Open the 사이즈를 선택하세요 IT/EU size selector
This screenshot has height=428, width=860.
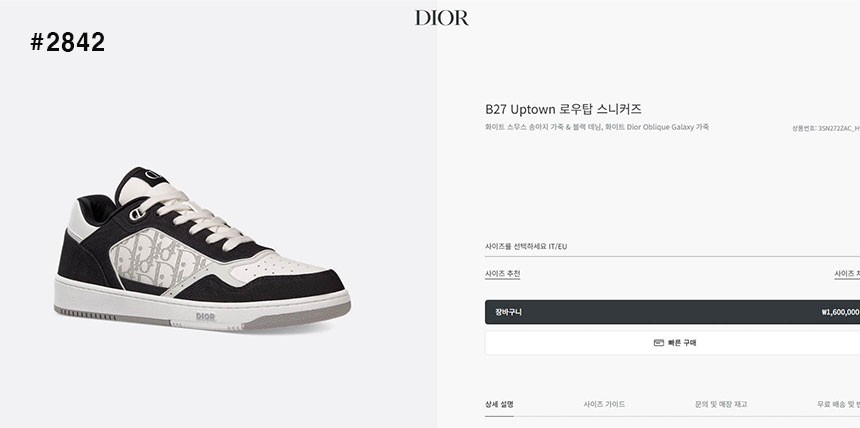click(x=672, y=247)
